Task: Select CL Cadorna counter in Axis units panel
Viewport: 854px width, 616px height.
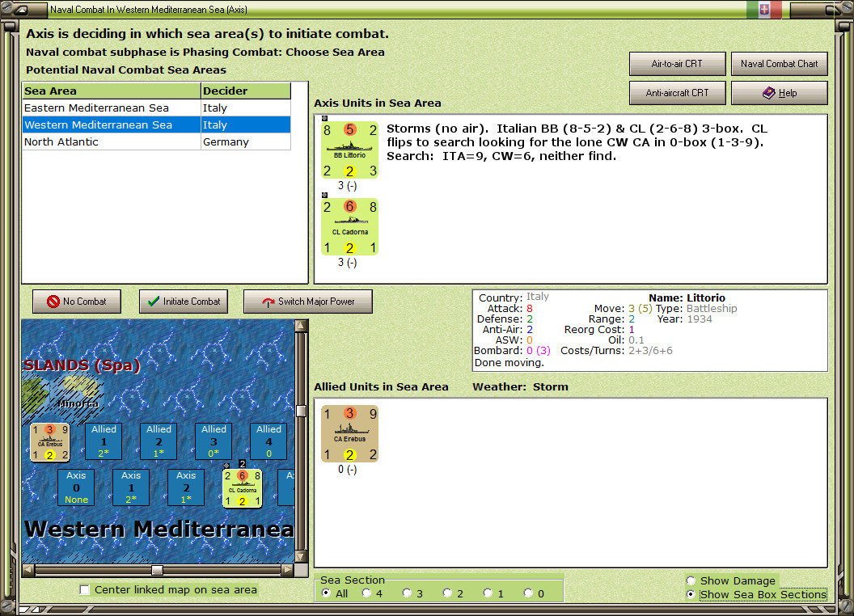Action: coord(349,226)
